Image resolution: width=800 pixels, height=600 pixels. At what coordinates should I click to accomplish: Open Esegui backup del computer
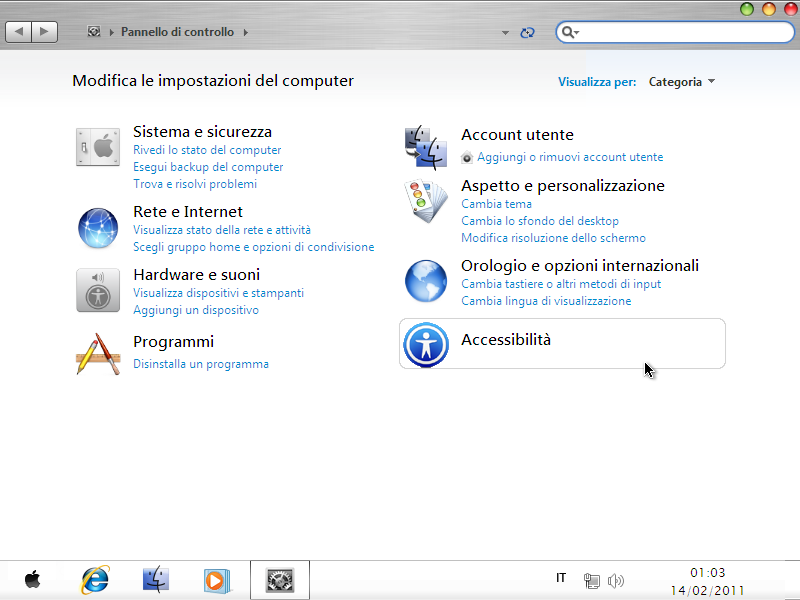tap(208, 167)
